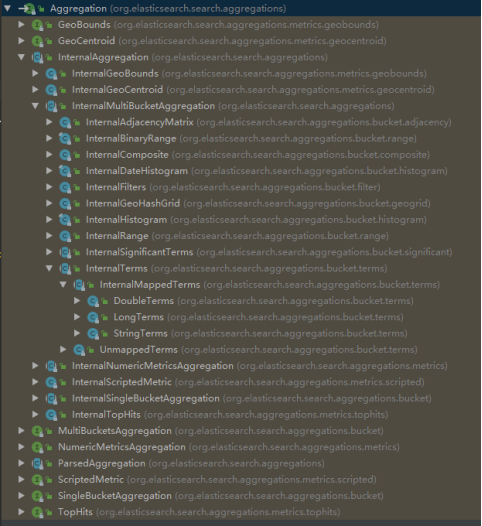The height and width of the screenshot is (526, 482).
Task: Click the TopHits interface icon
Action: 37,512
